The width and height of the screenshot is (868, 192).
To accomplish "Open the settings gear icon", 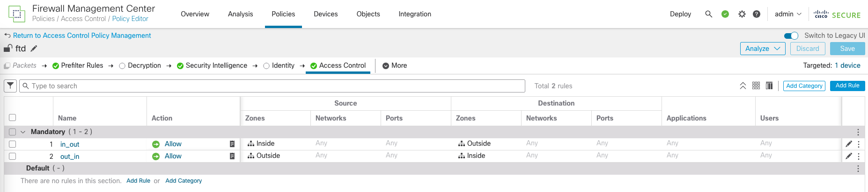I will click(x=742, y=14).
